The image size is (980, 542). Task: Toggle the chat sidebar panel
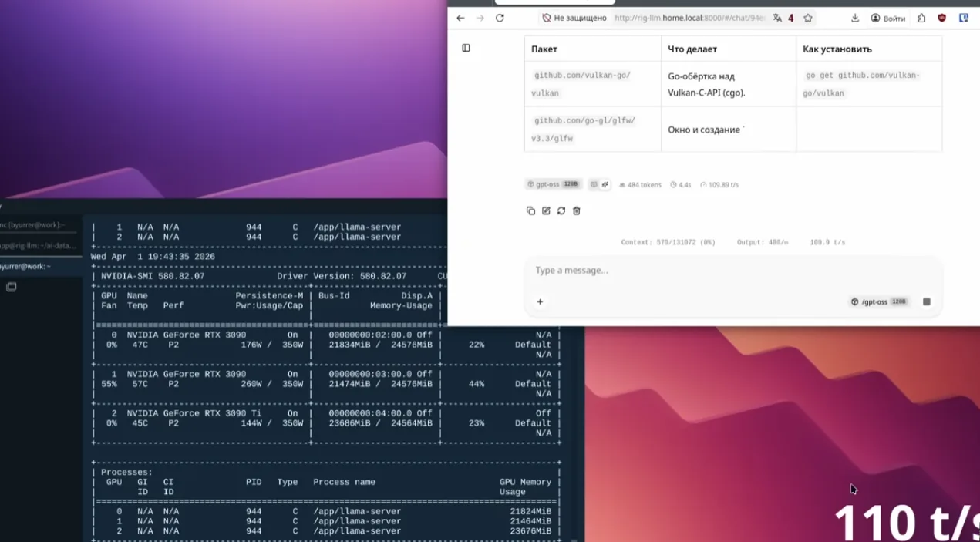(x=466, y=48)
